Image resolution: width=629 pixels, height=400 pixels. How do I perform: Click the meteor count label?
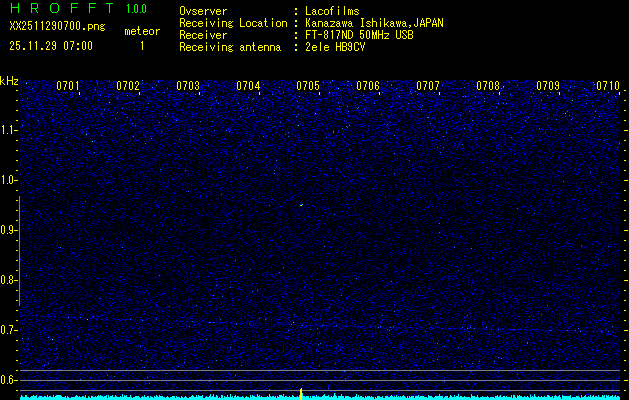coord(141,31)
